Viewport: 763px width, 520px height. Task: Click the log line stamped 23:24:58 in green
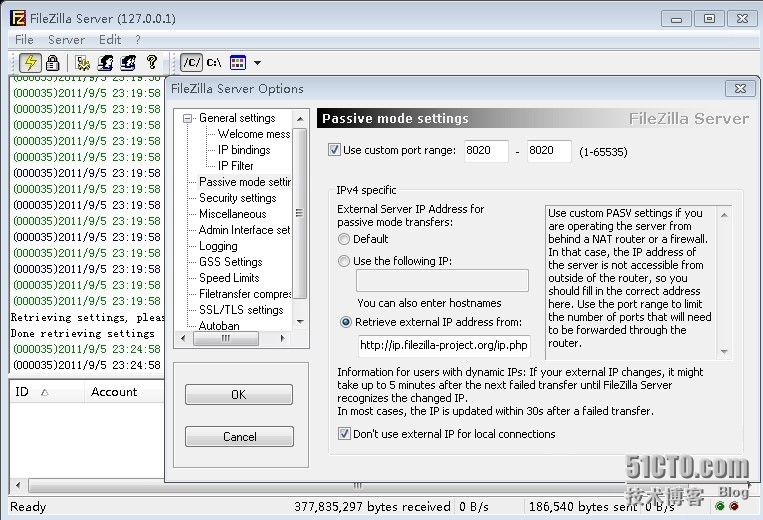coord(87,349)
